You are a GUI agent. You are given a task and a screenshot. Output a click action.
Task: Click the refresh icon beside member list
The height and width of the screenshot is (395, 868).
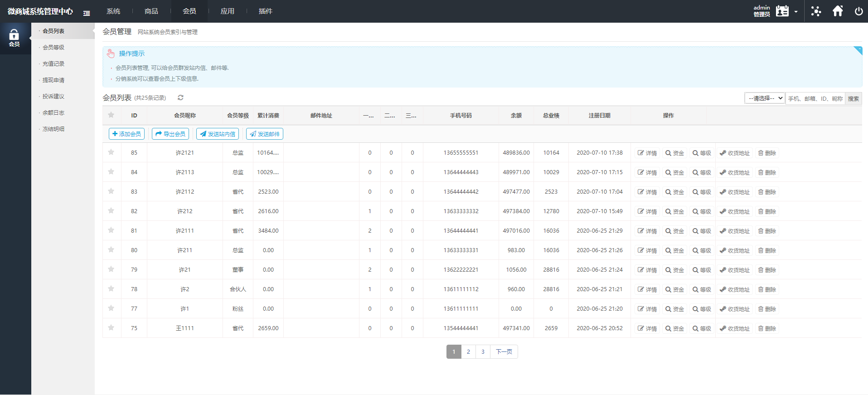[x=180, y=98]
